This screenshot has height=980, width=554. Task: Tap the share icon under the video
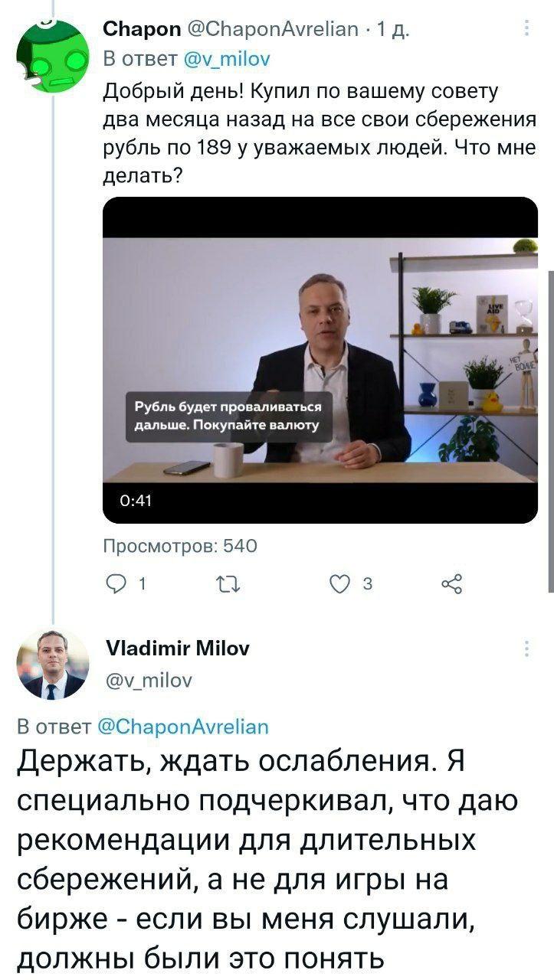(453, 586)
